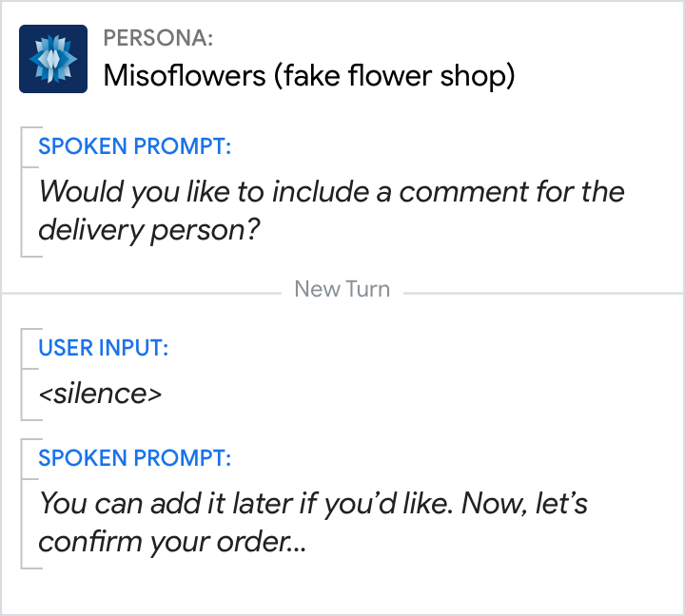Image resolution: width=685 pixels, height=616 pixels.
Task: Click divider line left of New Turn
Action: coord(143,293)
